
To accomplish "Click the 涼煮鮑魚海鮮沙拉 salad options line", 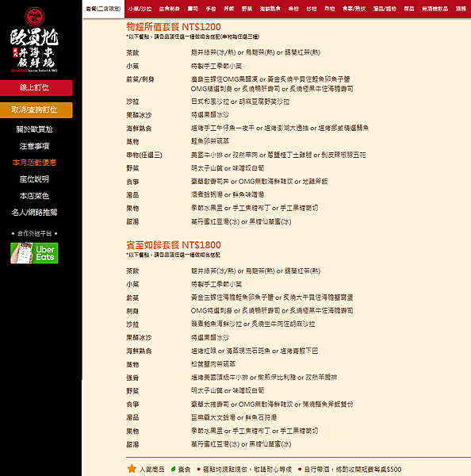I will pyautogui.click(x=253, y=324).
